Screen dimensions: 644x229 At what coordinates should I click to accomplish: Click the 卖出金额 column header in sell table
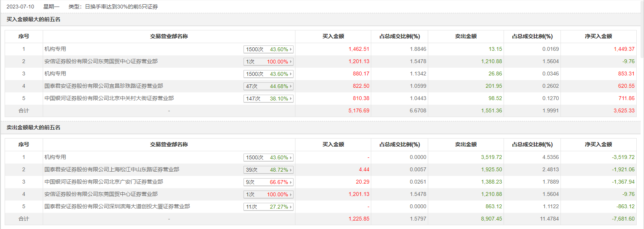tap(465, 144)
